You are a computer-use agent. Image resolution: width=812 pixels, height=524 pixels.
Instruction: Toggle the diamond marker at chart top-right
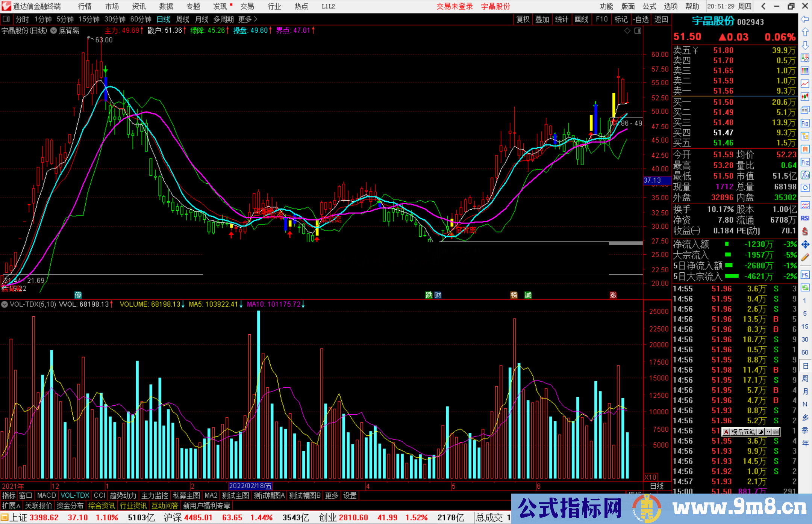(x=627, y=31)
